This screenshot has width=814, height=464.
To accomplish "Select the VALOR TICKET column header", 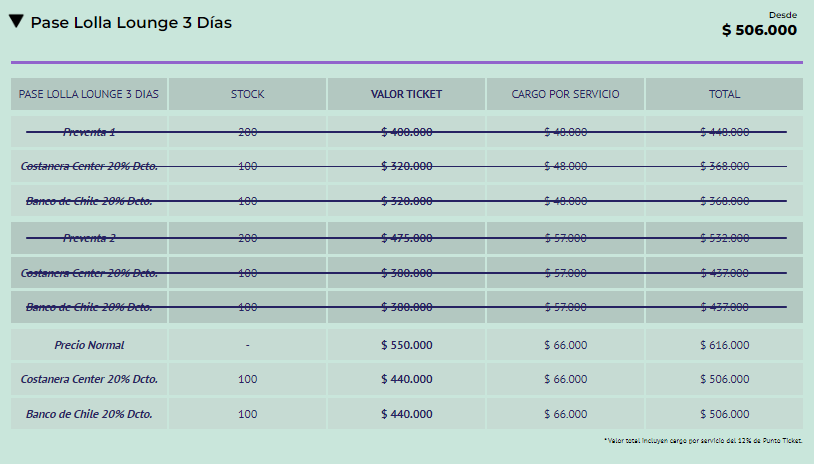I will [406, 94].
